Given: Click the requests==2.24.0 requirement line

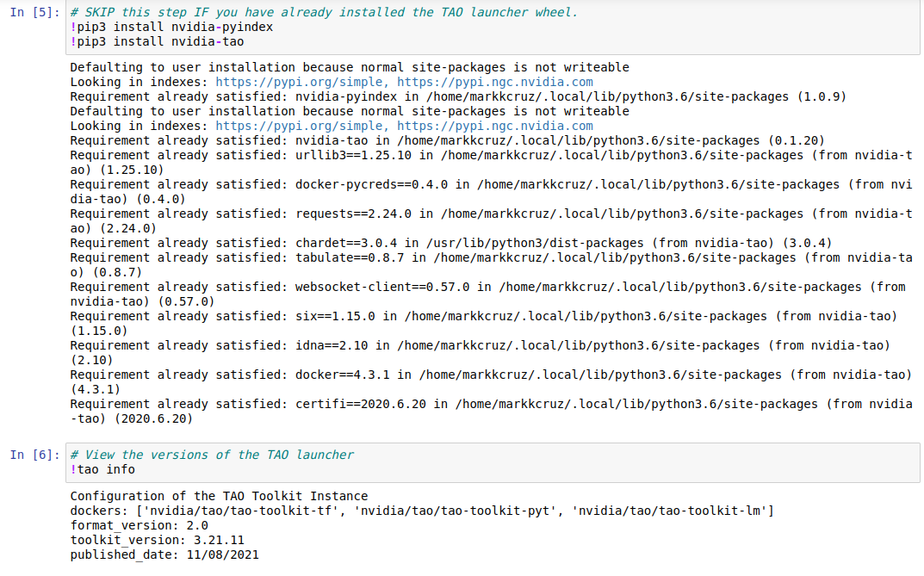Looking at the screenshot, I should (491, 221).
